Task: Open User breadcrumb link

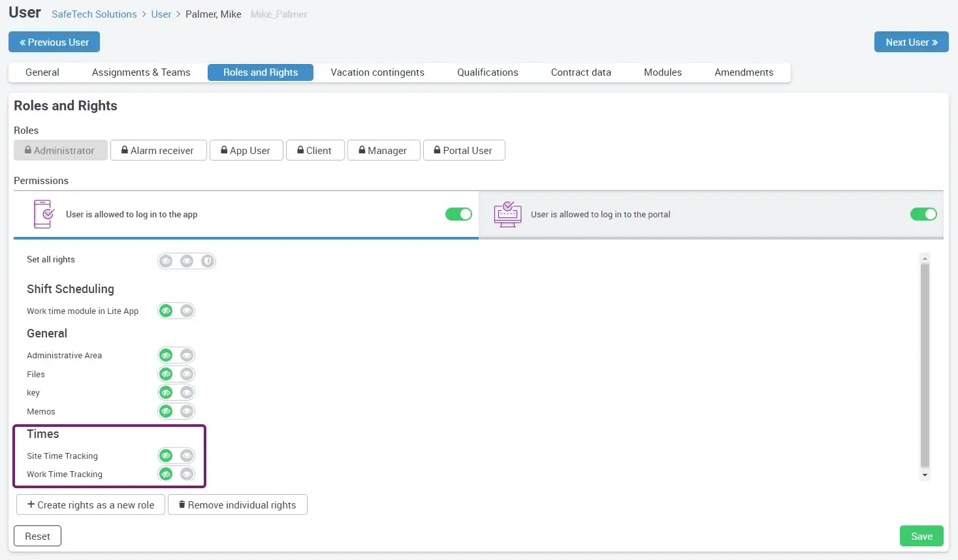Action: point(161,14)
